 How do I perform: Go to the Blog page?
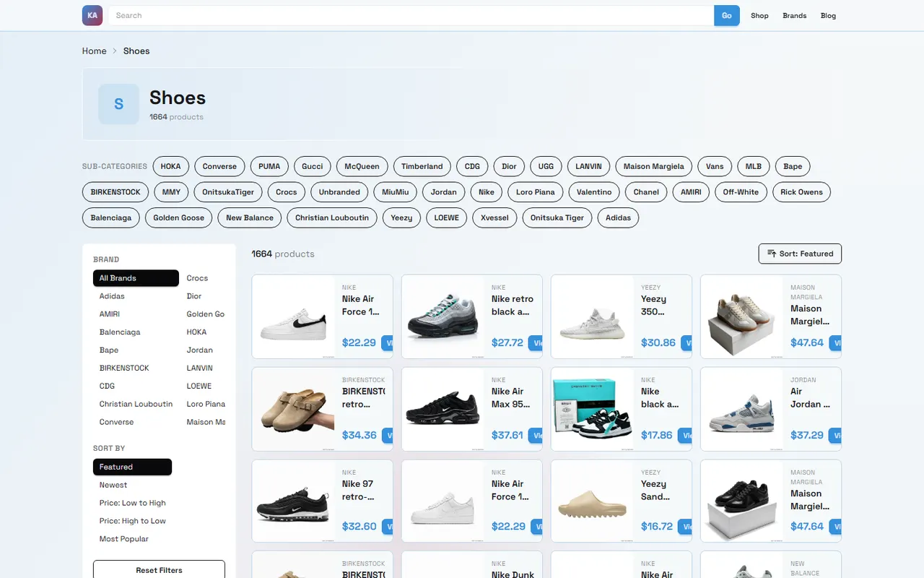pyautogui.click(x=828, y=15)
